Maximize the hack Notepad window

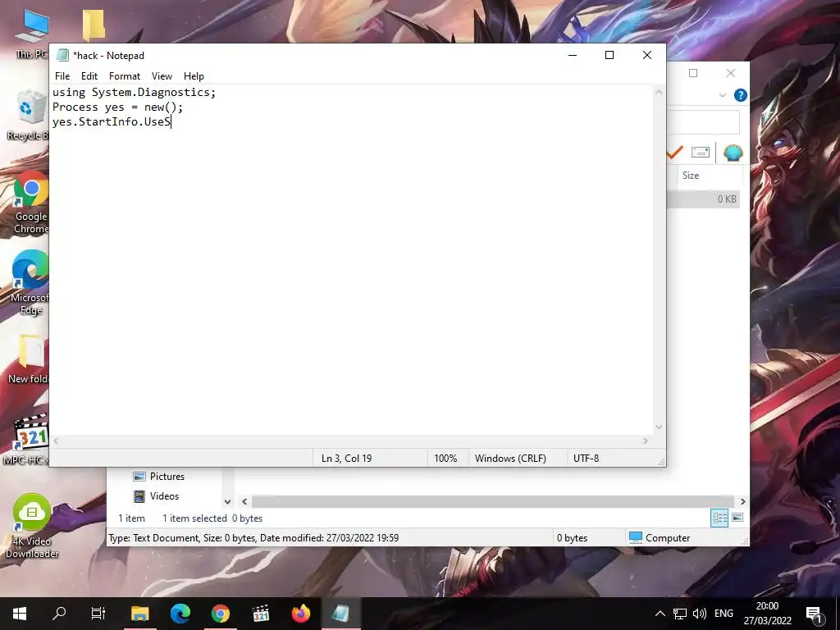[609, 55]
